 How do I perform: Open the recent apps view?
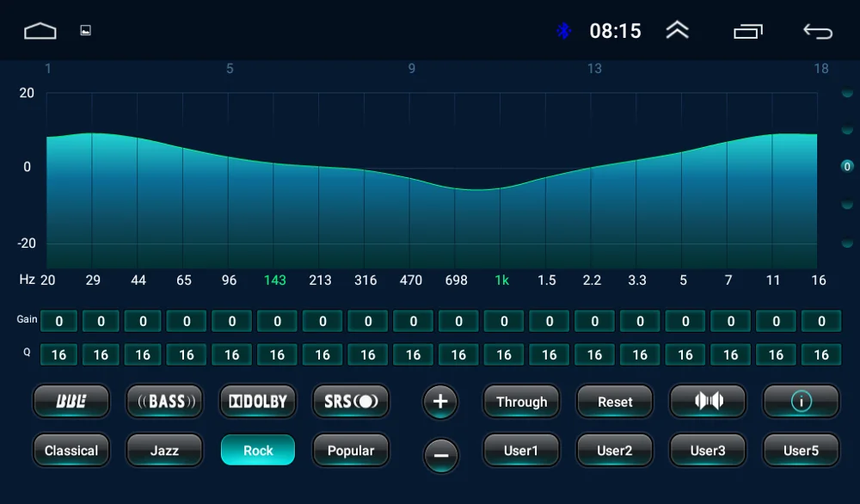pos(748,31)
